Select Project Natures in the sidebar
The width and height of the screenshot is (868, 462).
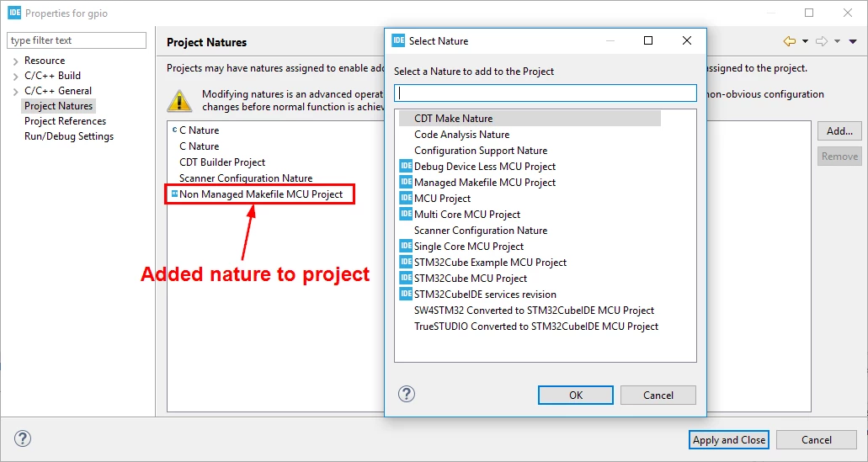[58, 106]
